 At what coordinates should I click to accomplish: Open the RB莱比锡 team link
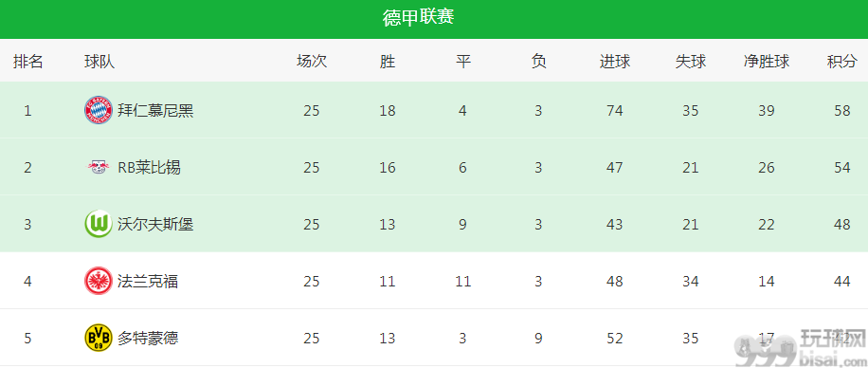[149, 167]
